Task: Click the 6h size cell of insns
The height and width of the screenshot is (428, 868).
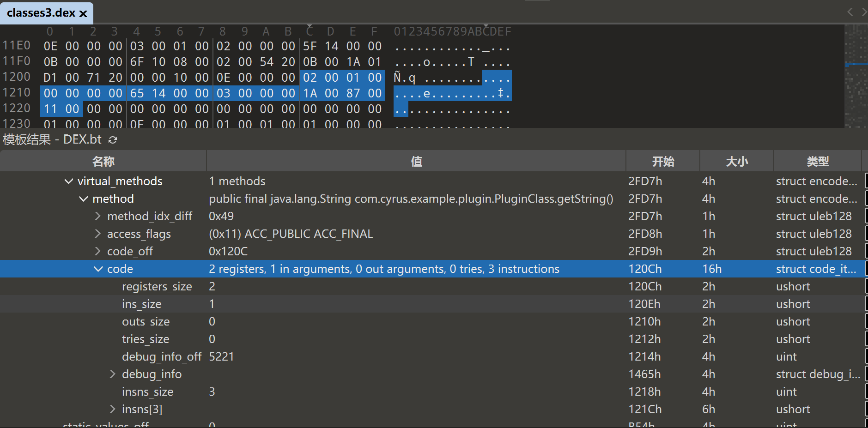Action: pyautogui.click(x=709, y=409)
